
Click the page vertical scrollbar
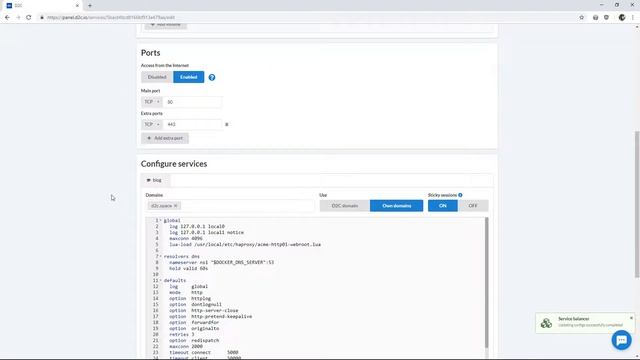click(637, 204)
